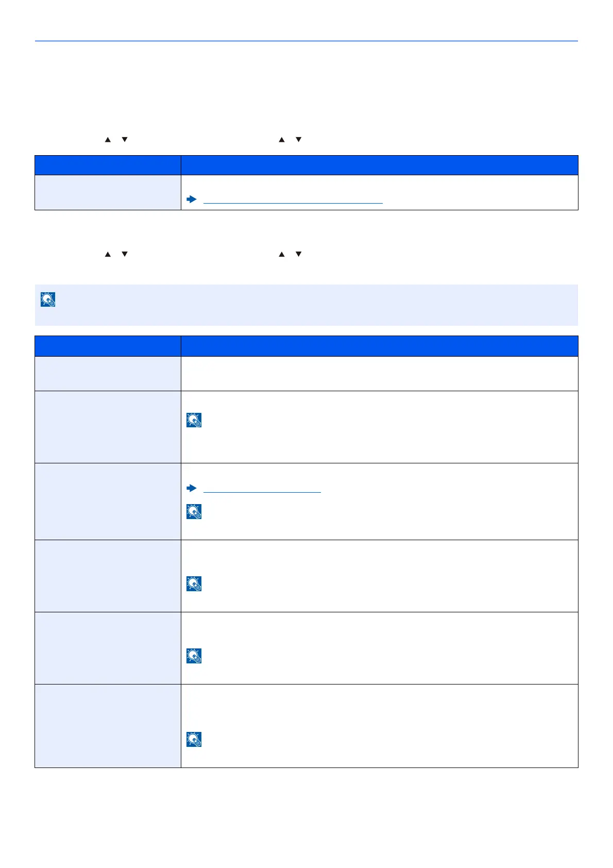The width and height of the screenshot is (613, 868).
Task: Click the note icon in the fourth row of second table
Action: [194, 583]
